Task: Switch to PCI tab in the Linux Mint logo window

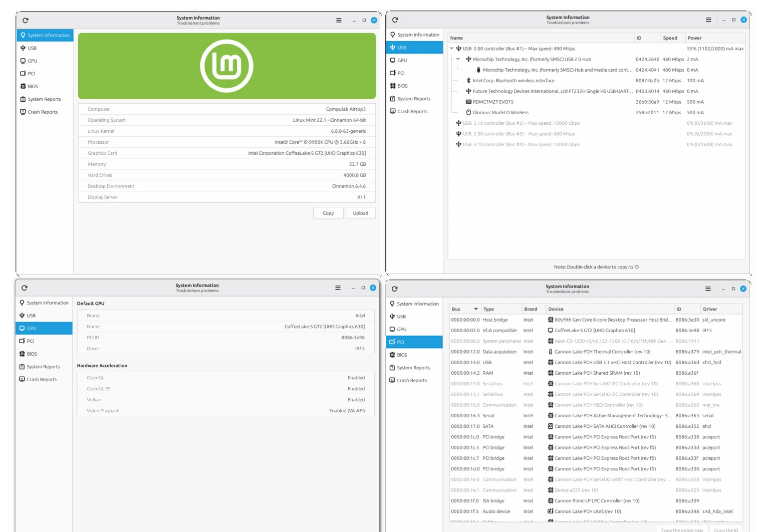Action: pyautogui.click(x=31, y=74)
